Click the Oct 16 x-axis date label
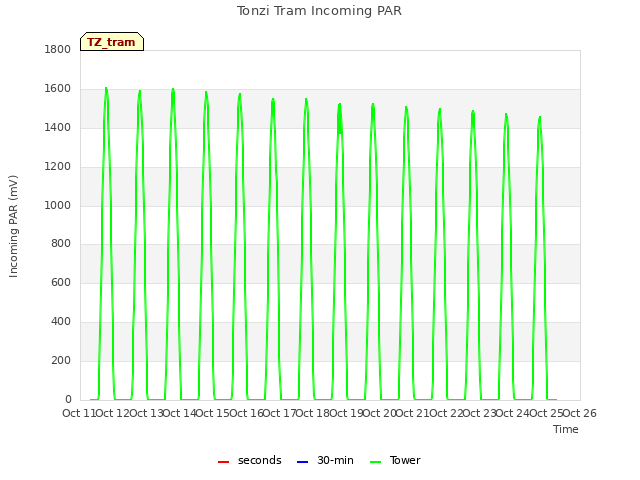 click(246, 413)
